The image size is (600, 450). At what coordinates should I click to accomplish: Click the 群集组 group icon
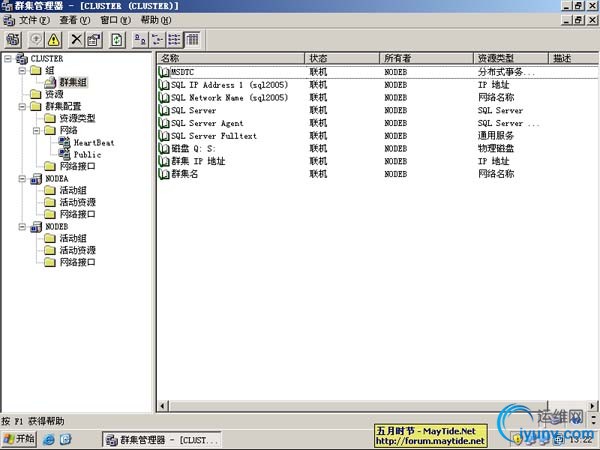[50, 82]
